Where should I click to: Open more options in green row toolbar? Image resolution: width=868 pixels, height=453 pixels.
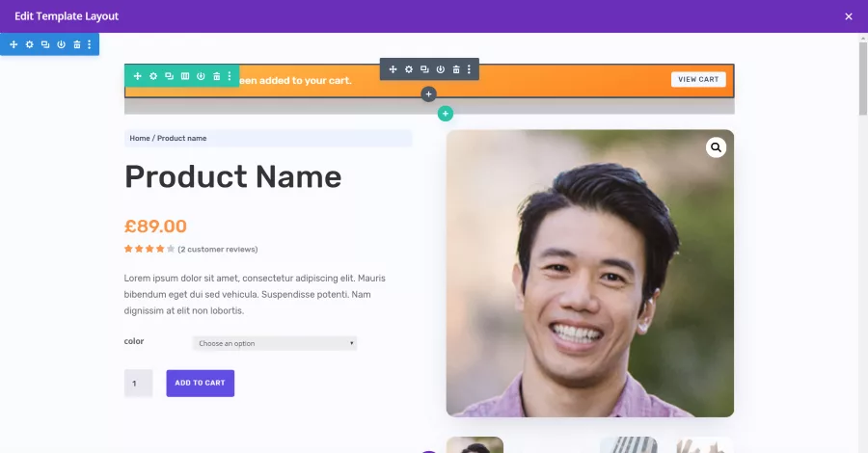click(230, 76)
